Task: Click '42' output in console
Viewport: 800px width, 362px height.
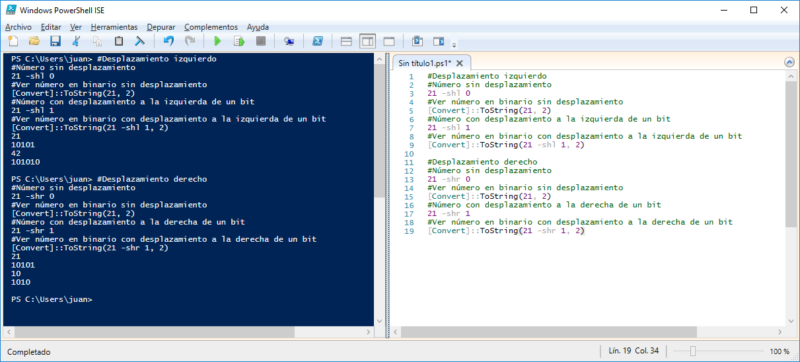Action: pos(16,153)
